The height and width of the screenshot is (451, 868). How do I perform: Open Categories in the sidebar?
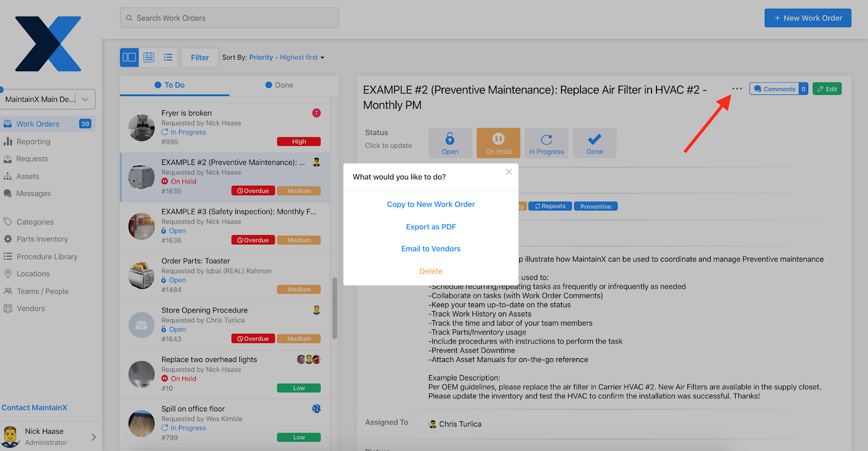pyautogui.click(x=35, y=222)
